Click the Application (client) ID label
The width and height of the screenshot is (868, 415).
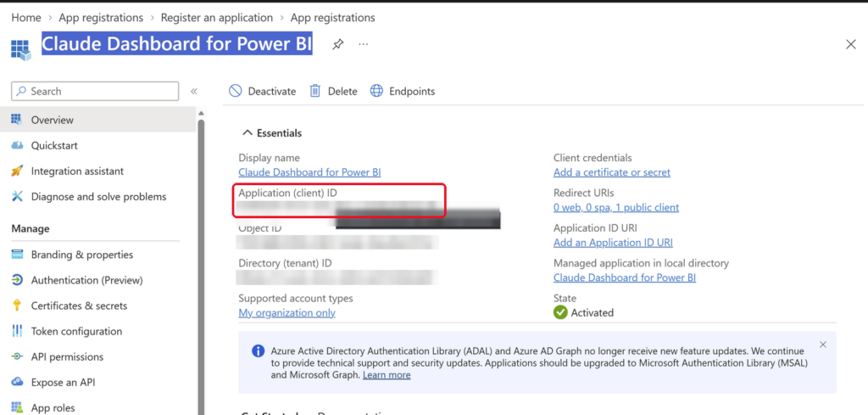(x=287, y=193)
